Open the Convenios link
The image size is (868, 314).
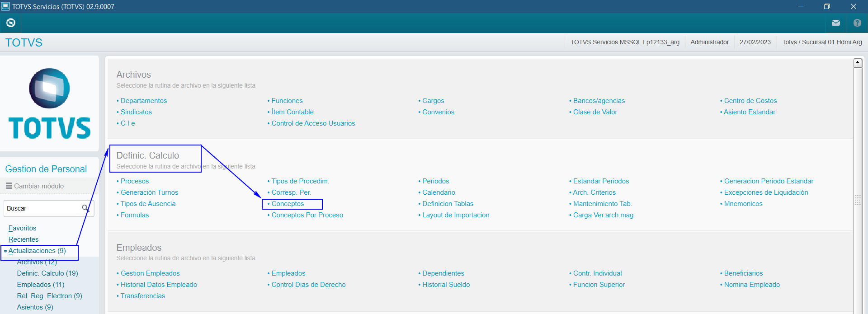438,112
